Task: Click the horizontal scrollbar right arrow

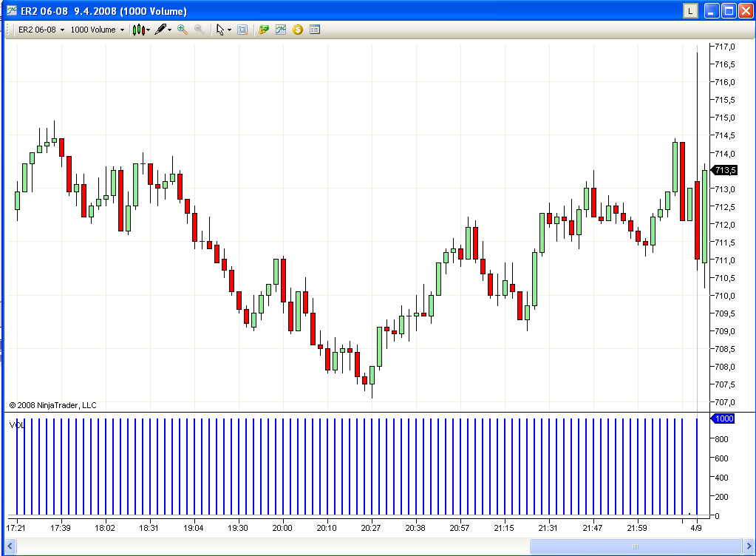Action: [749, 546]
